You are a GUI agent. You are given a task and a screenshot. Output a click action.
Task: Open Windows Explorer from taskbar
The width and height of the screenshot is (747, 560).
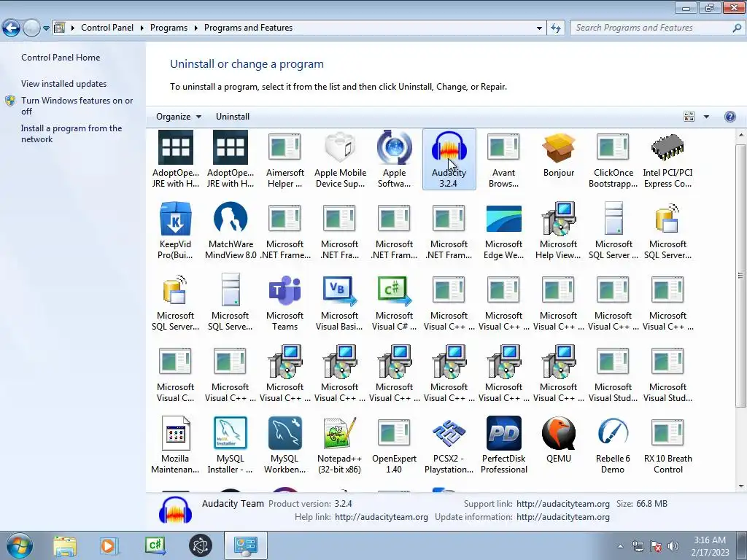click(x=65, y=545)
